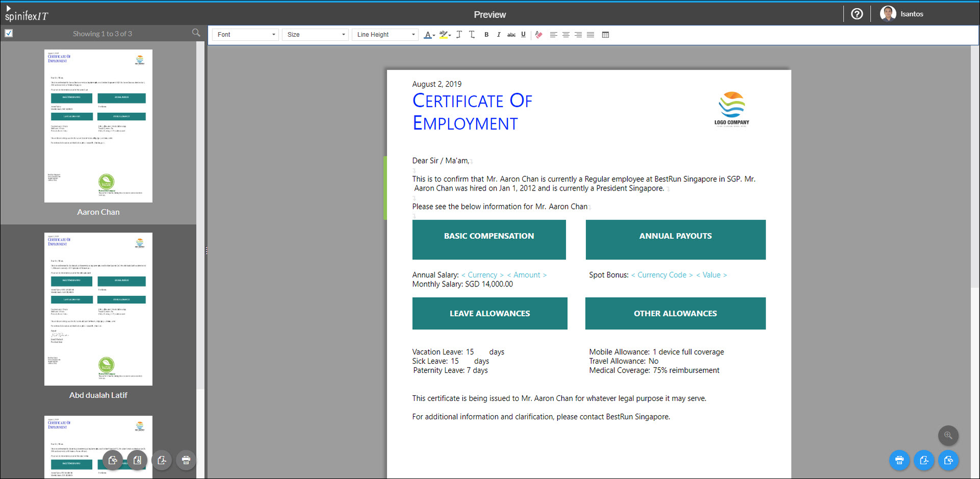Open the lsantos user menu
This screenshot has height=479, width=980.
[x=902, y=14]
